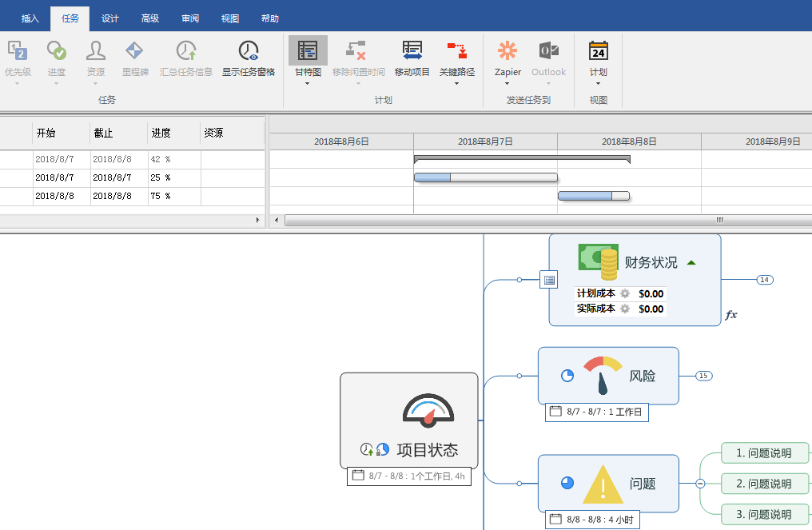Click the 关键路径 critical path icon
Screen dimensions: 812x530
[456, 50]
